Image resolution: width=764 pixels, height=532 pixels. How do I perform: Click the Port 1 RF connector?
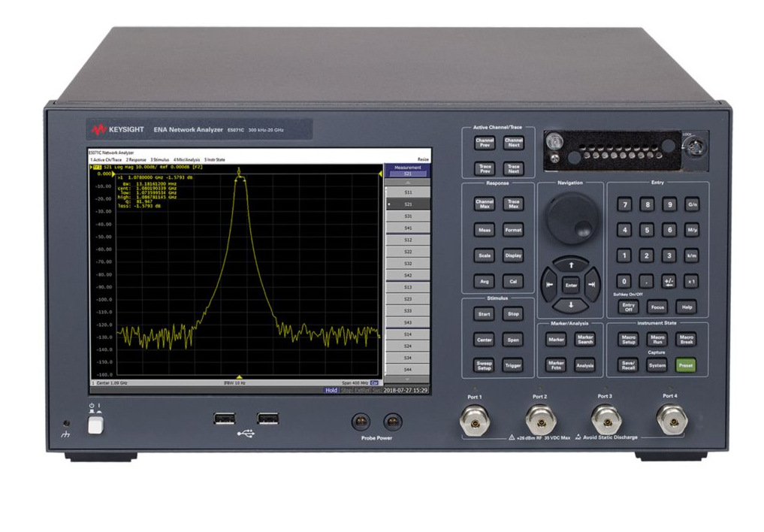point(475,421)
